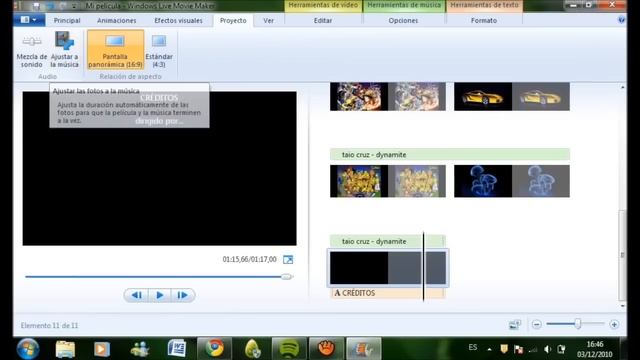Select the blue mushrooms clip thumbnail
Image resolution: width=640 pixels, height=360 pixels.
[x=512, y=181]
